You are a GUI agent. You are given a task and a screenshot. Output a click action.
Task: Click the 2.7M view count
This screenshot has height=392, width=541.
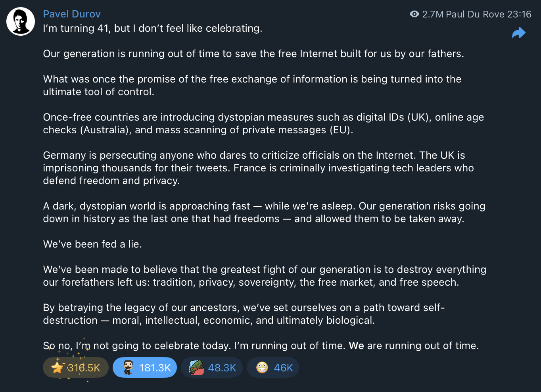(433, 14)
